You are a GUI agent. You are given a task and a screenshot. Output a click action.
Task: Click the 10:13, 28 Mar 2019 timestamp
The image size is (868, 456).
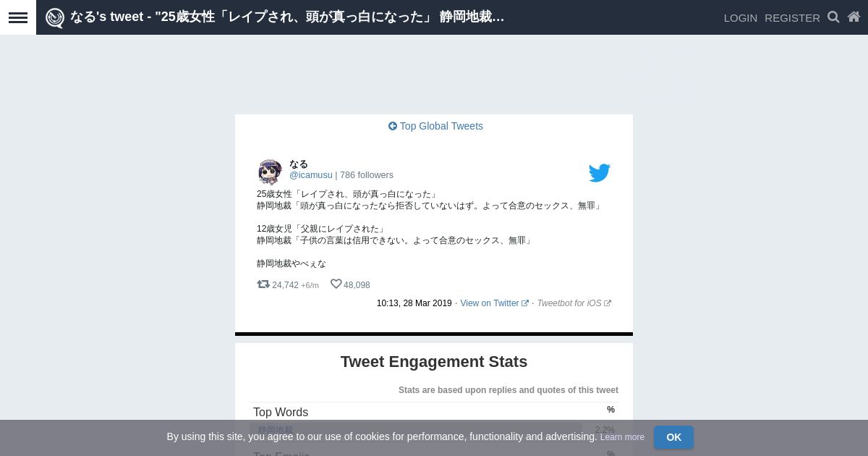click(x=414, y=303)
